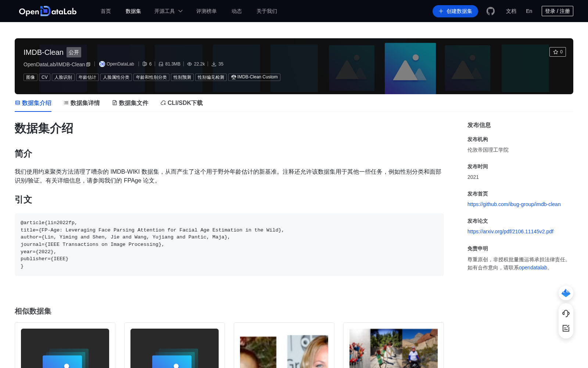Open the GitHub icon in header

pyautogui.click(x=491, y=11)
